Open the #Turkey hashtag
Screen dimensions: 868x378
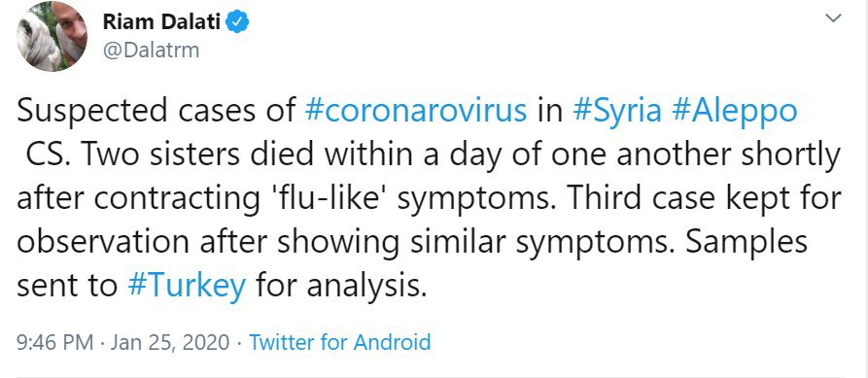coord(187,286)
